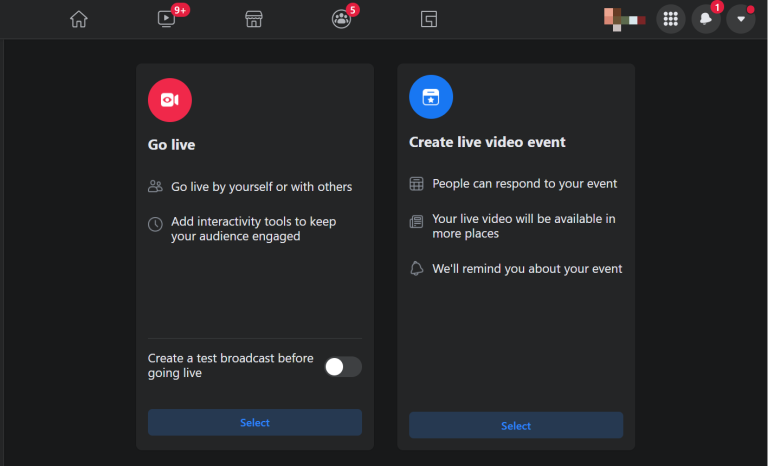Open the Marketplace storefront icon

[x=254, y=19]
